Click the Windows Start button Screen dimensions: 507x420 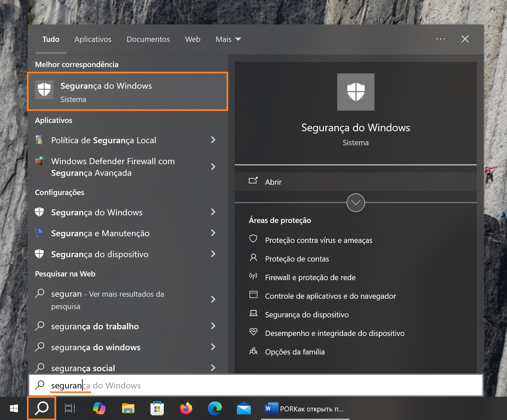point(14,408)
